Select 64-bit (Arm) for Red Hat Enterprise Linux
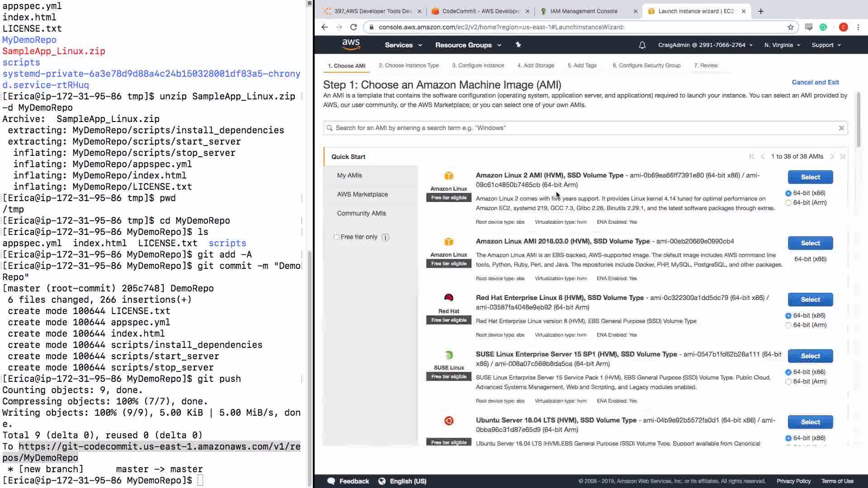Image resolution: width=868 pixels, height=488 pixels. (x=788, y=325)
